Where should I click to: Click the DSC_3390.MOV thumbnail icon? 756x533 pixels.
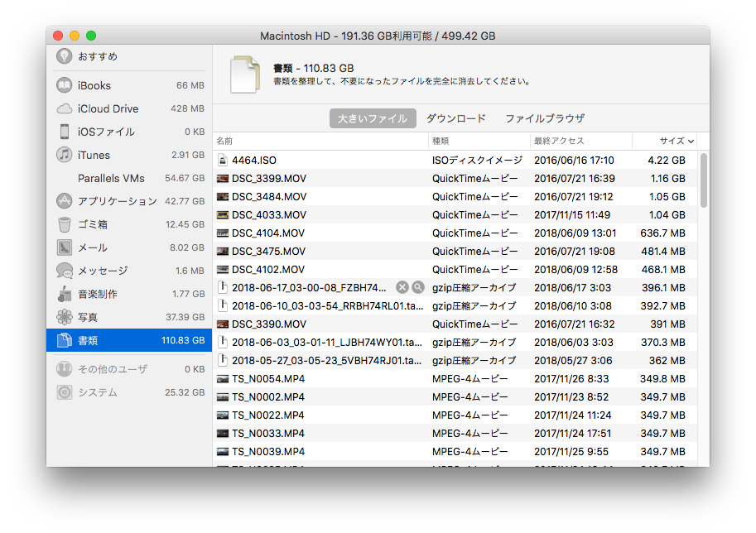point(222,324)
